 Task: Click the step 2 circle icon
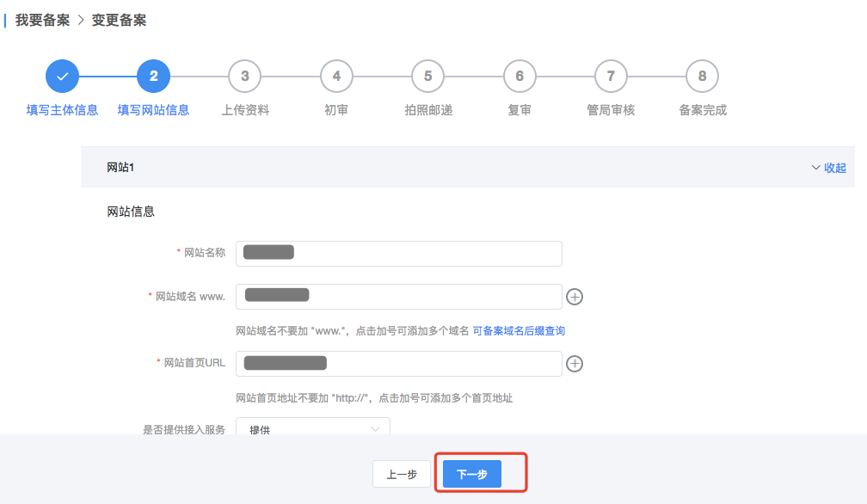153,77
